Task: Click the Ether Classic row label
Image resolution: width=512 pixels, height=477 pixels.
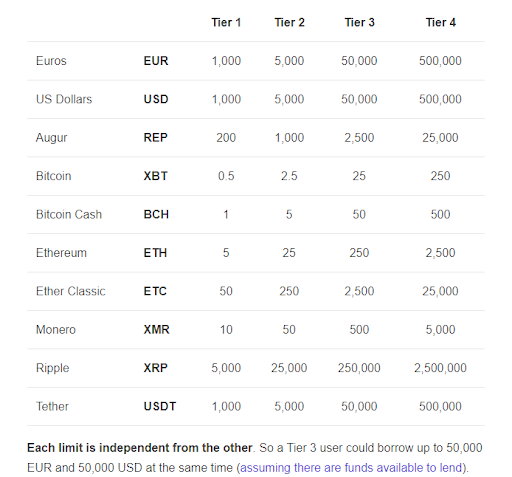Action: (x=70, y=291)
